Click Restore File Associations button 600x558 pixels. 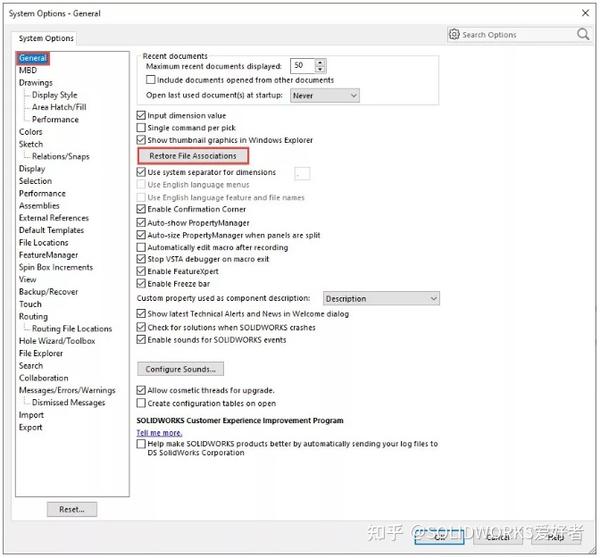pos(193,156)
